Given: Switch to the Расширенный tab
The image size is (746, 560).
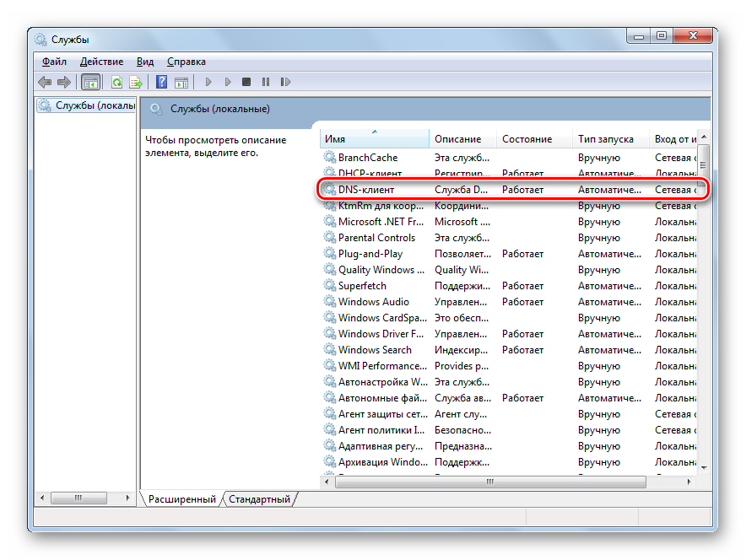Looking at the screenshot, I should (x=181, y=499).
